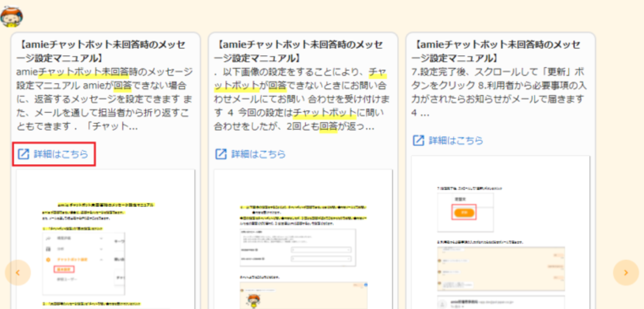Screen dimensions: 644x309
Task: Click description text starting 7.設定完了後
Action: point(498,92)
